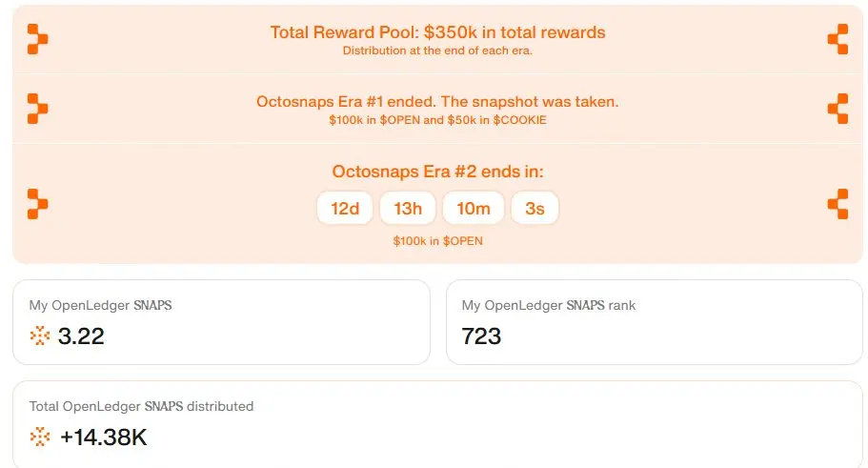Click left logo icon in Era #2 countdown banner
The height and width of the screenshot is (468, 868).
tap(38, 204)
